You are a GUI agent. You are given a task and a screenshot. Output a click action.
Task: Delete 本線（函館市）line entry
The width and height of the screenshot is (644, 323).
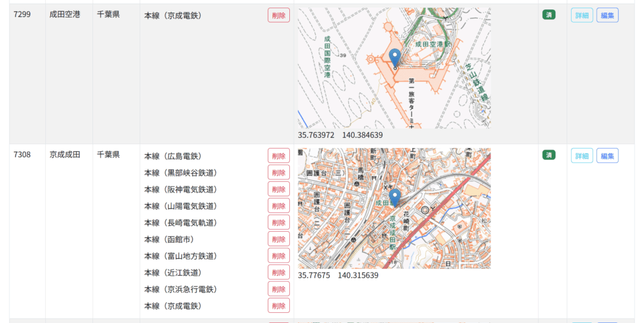click(x=279, y=239)
